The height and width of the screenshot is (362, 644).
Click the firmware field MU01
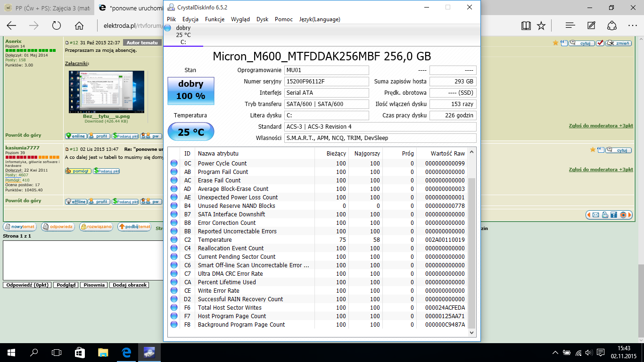click(326, 70)
